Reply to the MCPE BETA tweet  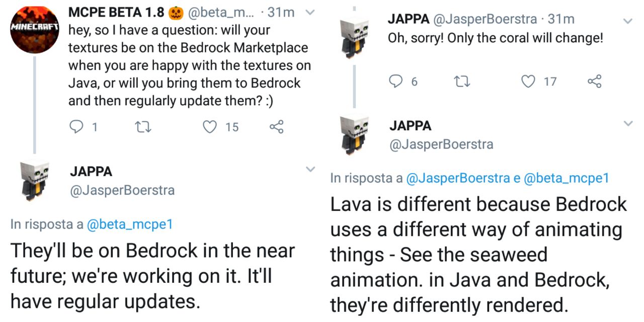(75, 127)
